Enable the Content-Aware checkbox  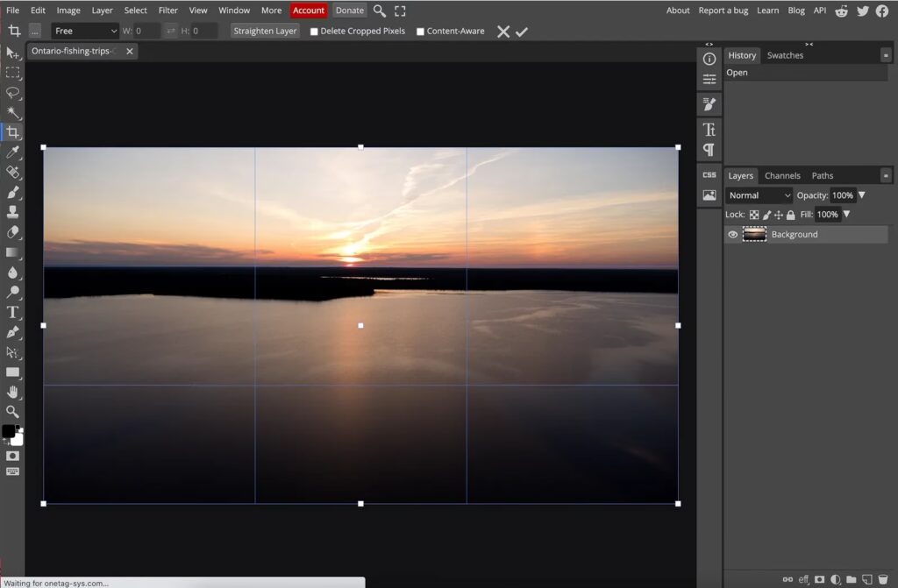pos(420,32)
